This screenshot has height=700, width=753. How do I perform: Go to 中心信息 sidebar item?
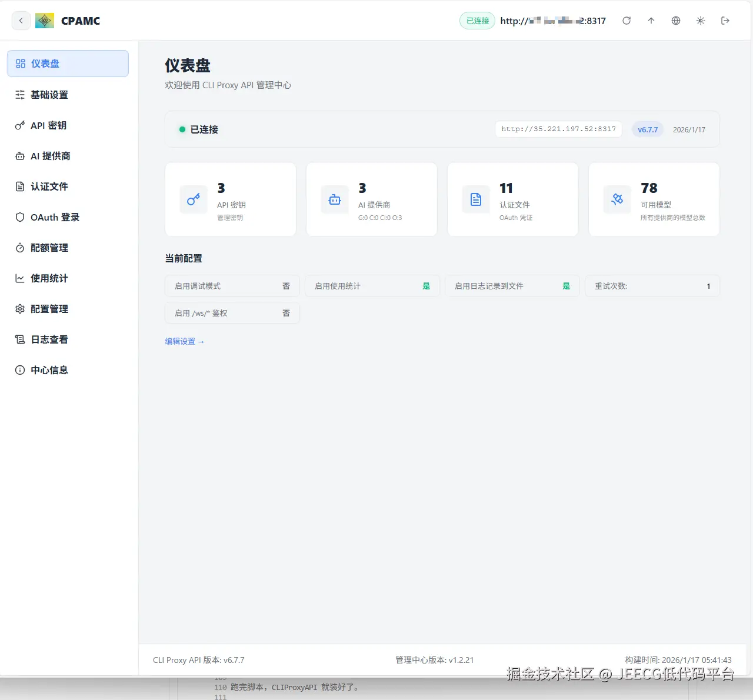[68, 370]
